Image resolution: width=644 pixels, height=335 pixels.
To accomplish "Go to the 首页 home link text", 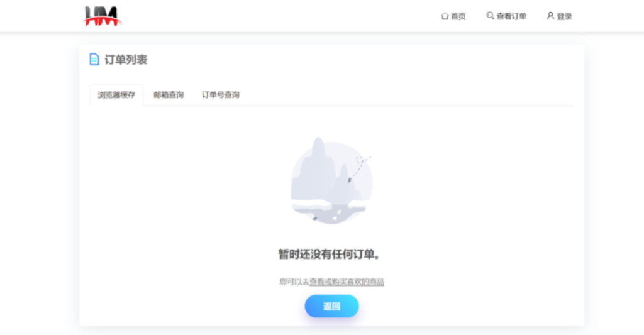I will click(x=458, y=16).
